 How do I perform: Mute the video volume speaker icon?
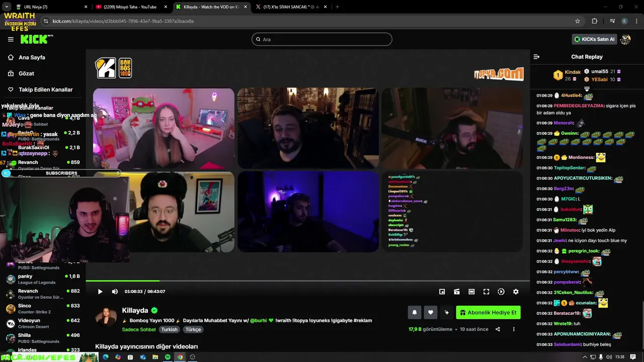115,292
